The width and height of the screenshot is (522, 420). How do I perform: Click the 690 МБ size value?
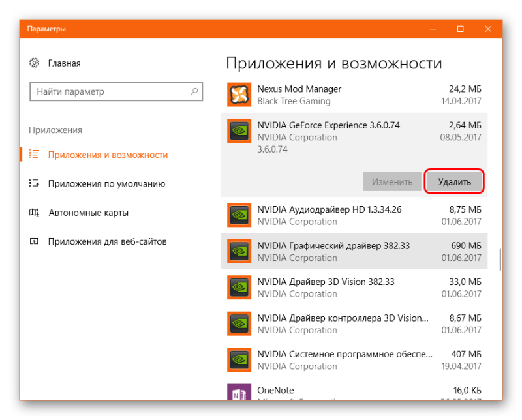coord(466,246)
